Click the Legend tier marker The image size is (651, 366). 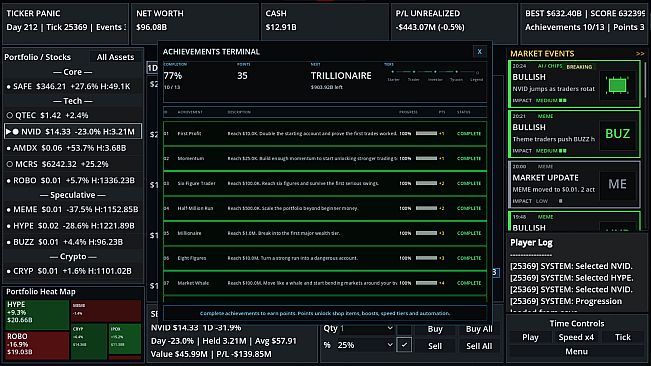click(x=477, y=72)
